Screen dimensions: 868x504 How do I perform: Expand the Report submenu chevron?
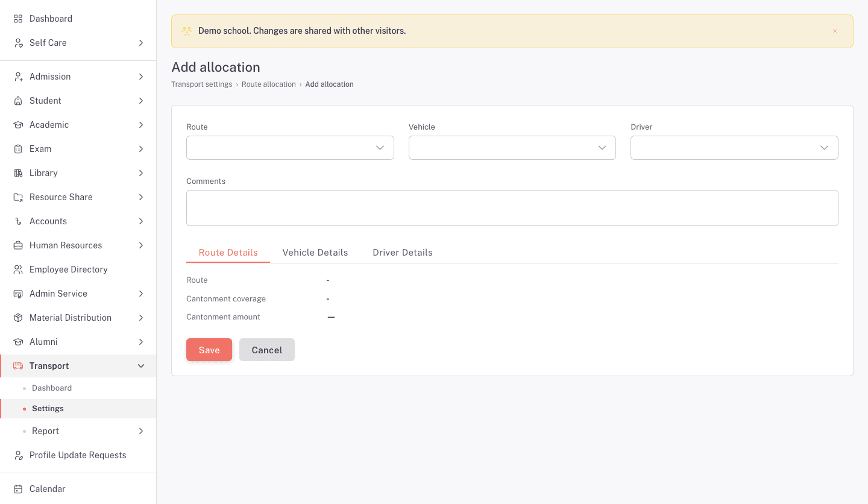click(141, 431)
